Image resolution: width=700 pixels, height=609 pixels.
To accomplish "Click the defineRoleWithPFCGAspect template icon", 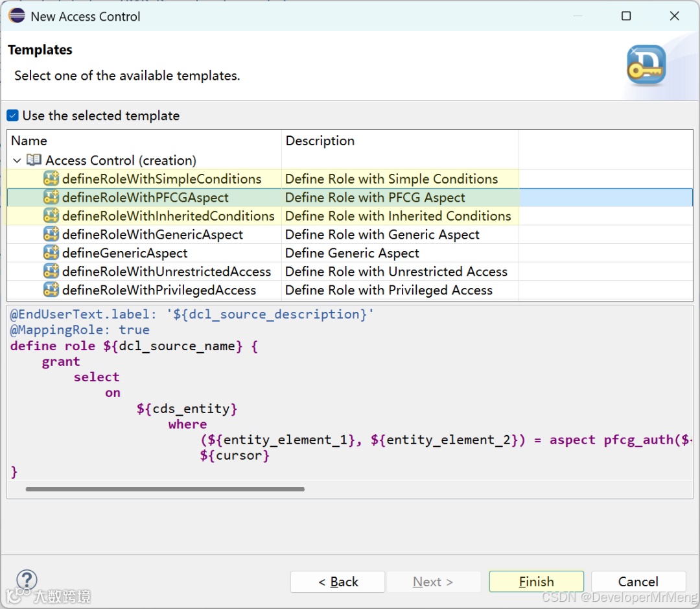I will click(51, 198).
